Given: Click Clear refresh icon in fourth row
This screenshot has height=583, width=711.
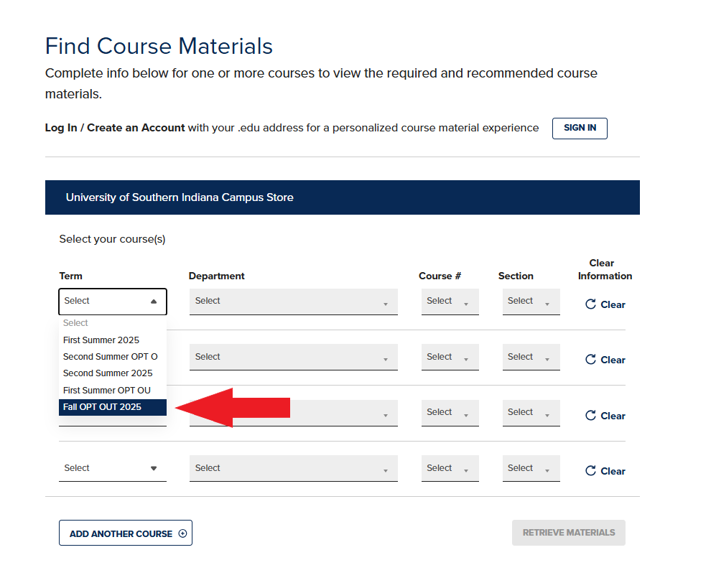Looking at the screenshot, I should (x=591, y=471).
